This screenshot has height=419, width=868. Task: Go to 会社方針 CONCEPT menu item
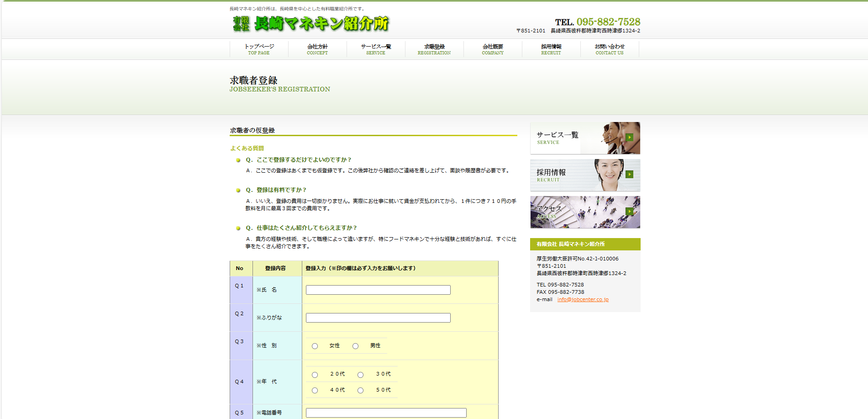tap(317, 49)
